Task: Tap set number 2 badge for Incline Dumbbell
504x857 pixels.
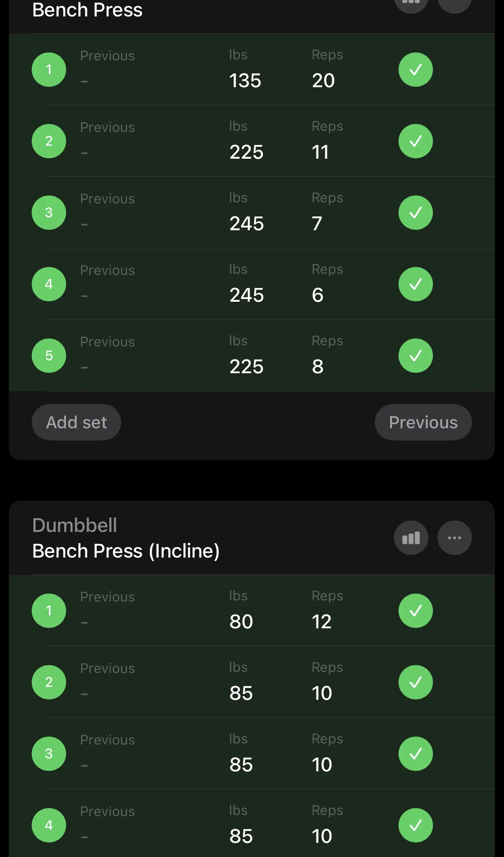Action: pyautogui.click(x=49, y=682)
